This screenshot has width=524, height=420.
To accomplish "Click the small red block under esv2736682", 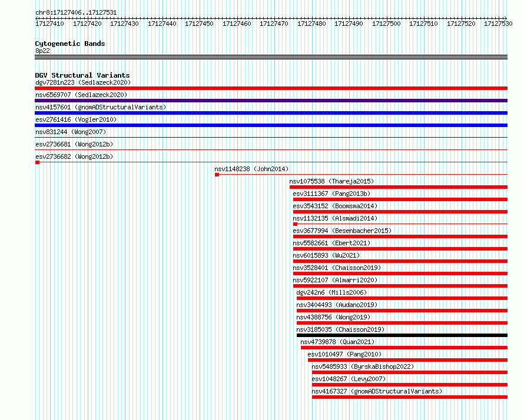I will [38, 162].
